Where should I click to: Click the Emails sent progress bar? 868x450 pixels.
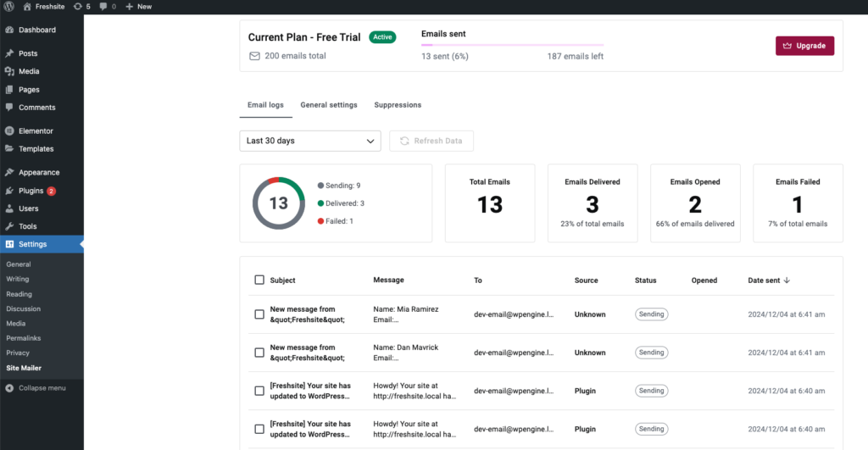[512, 45]
